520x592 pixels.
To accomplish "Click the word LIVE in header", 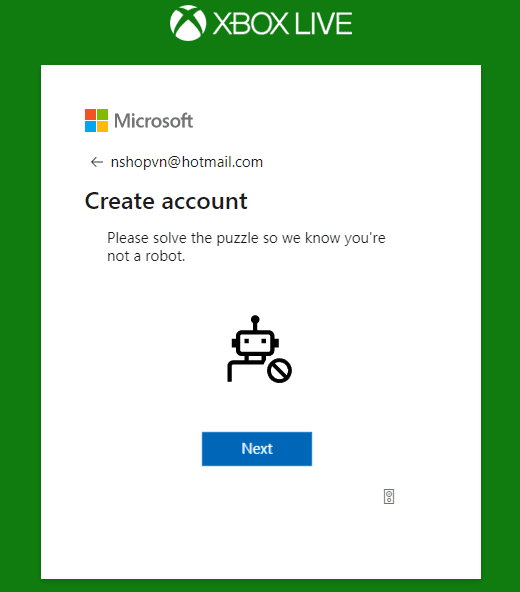I will pos(323,23).
